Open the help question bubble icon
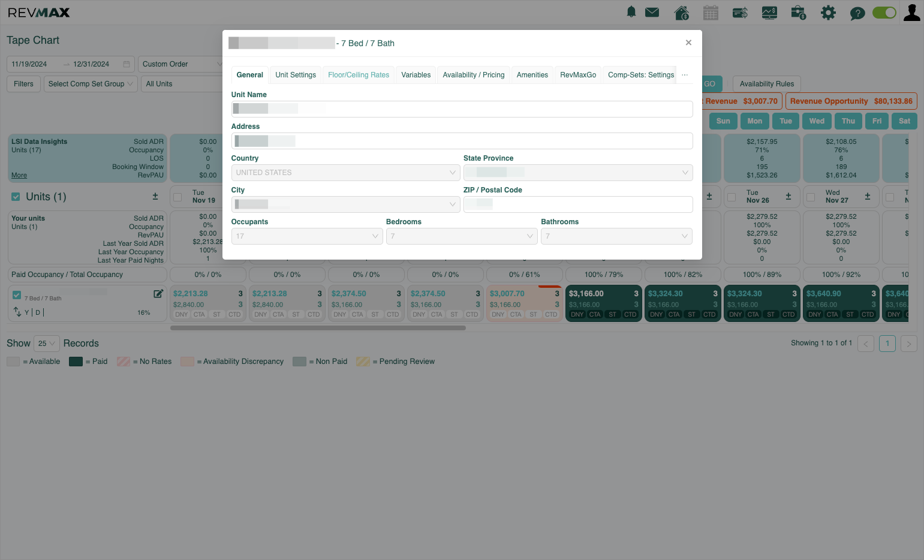 (857, 13)
